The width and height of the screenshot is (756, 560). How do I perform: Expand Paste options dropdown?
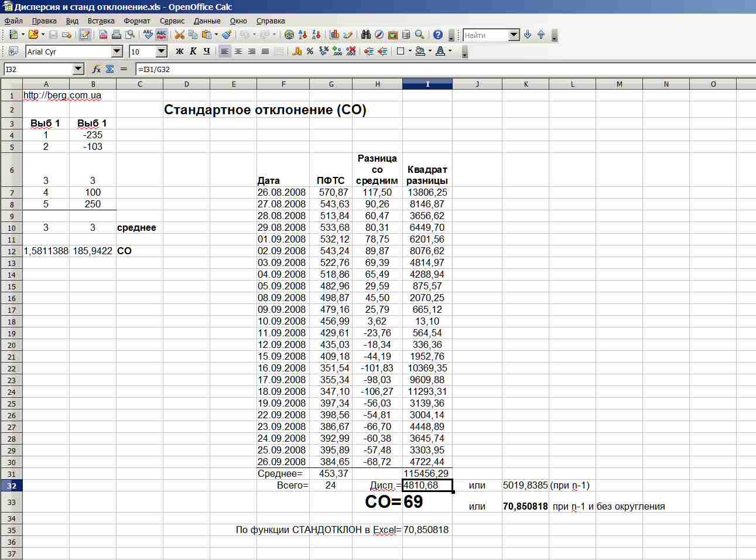click(216, 35)
